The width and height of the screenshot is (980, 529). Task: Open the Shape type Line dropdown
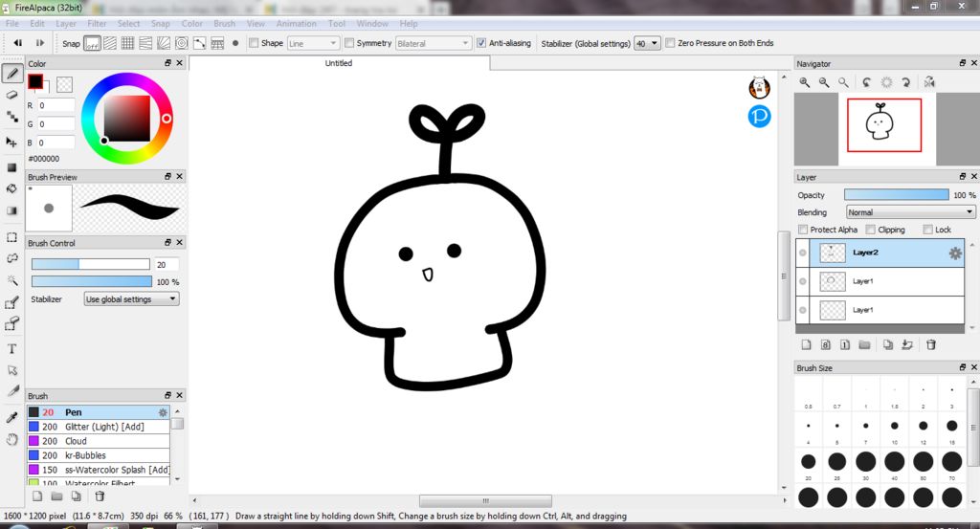[x=313, y=43]
